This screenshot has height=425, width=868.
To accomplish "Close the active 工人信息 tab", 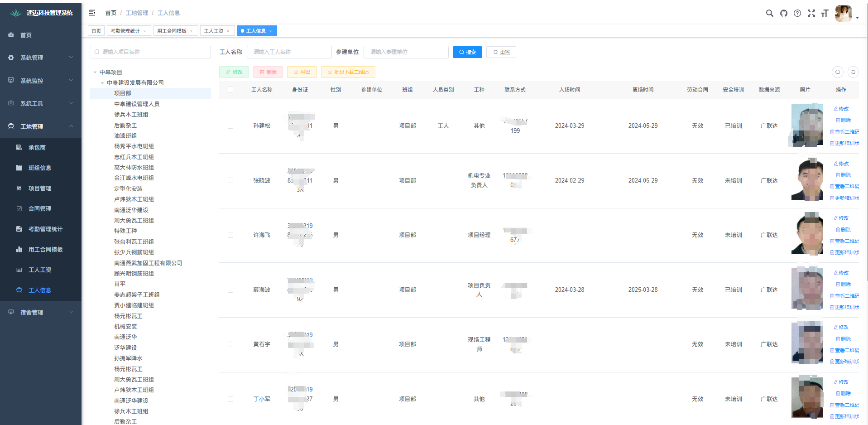I will tap(270, 31).
